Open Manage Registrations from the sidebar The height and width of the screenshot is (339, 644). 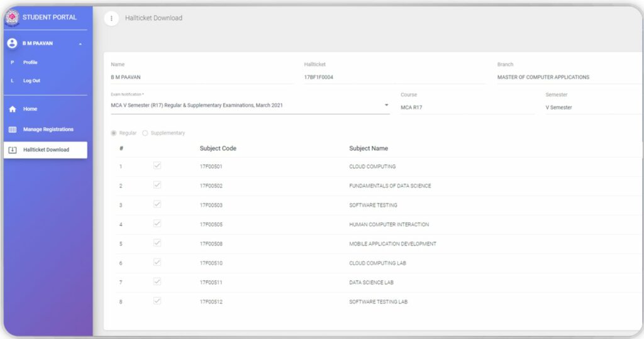pos(48,130)
